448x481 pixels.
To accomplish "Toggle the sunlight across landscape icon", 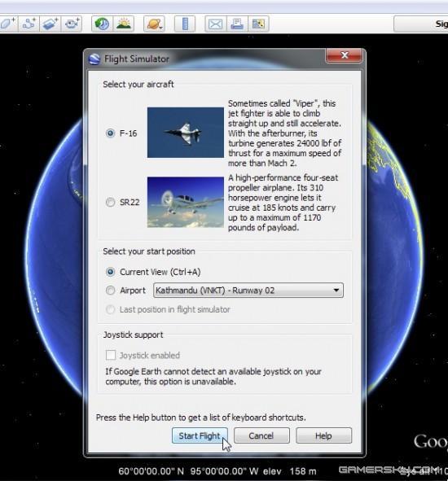I will point(124,24).
